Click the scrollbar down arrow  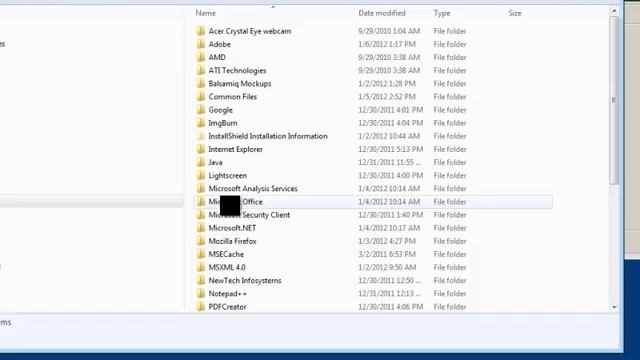[x=614, y=307]
